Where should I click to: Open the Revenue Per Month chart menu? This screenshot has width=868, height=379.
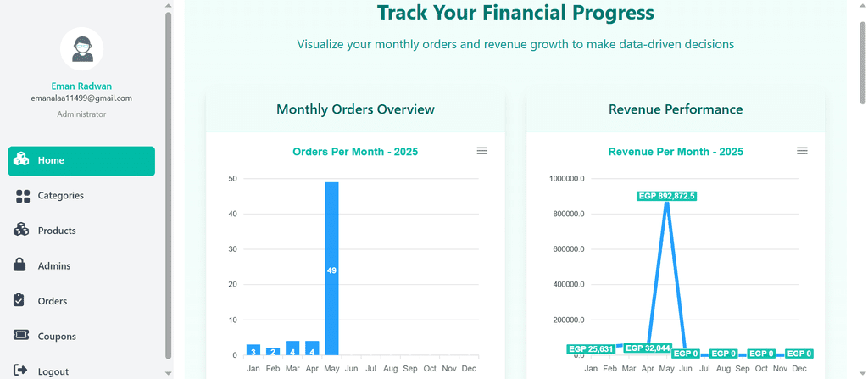click(x=802, y=151)
